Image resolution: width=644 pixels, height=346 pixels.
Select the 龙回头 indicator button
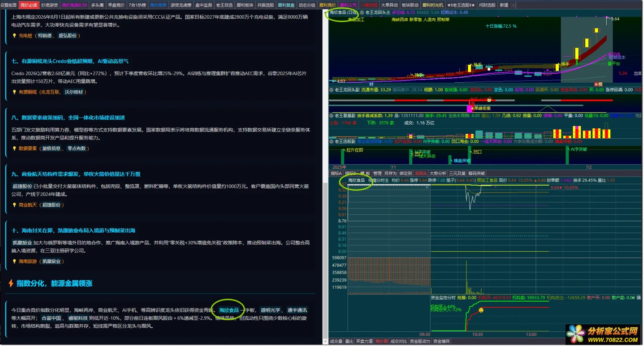coord(420,174)
